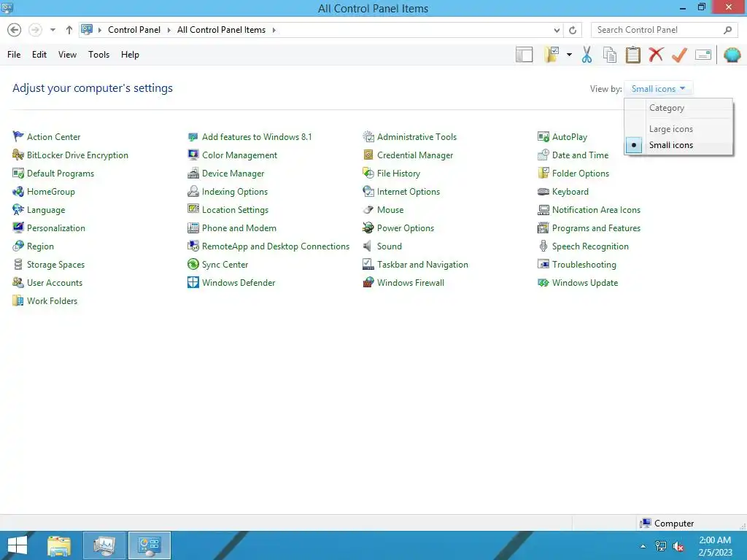
Task: Click the Control Panel taskbar button
Action: pyautogui.click(x=149, y=545)
